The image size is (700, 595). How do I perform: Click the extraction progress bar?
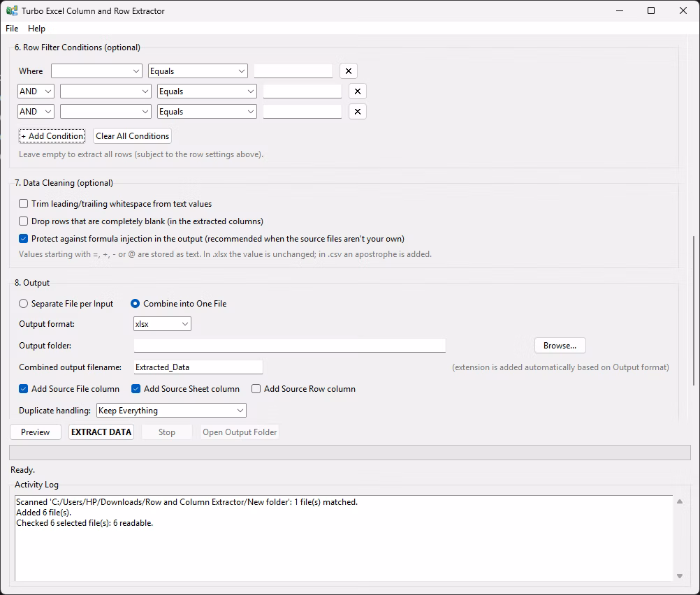[350, 453]
